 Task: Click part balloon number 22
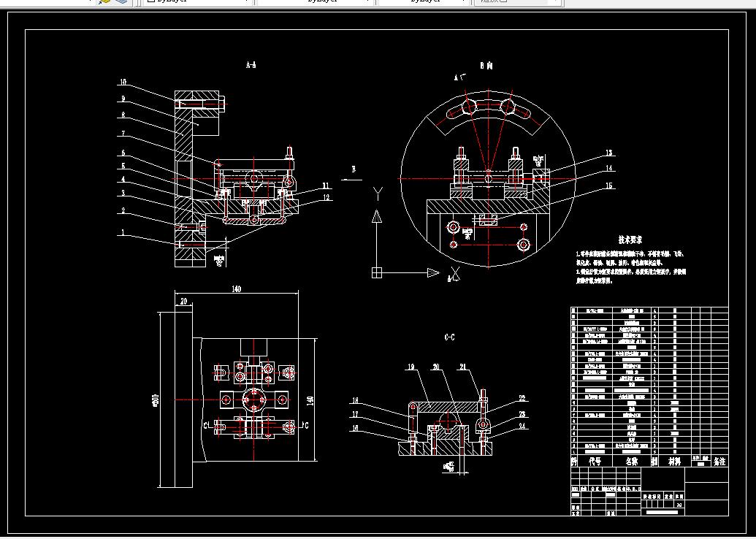pos(522,398)
